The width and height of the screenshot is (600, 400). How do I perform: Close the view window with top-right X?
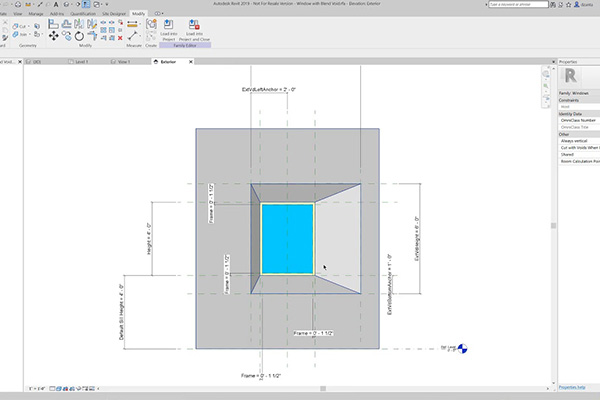pyautogui.click(x=553, y=62)
